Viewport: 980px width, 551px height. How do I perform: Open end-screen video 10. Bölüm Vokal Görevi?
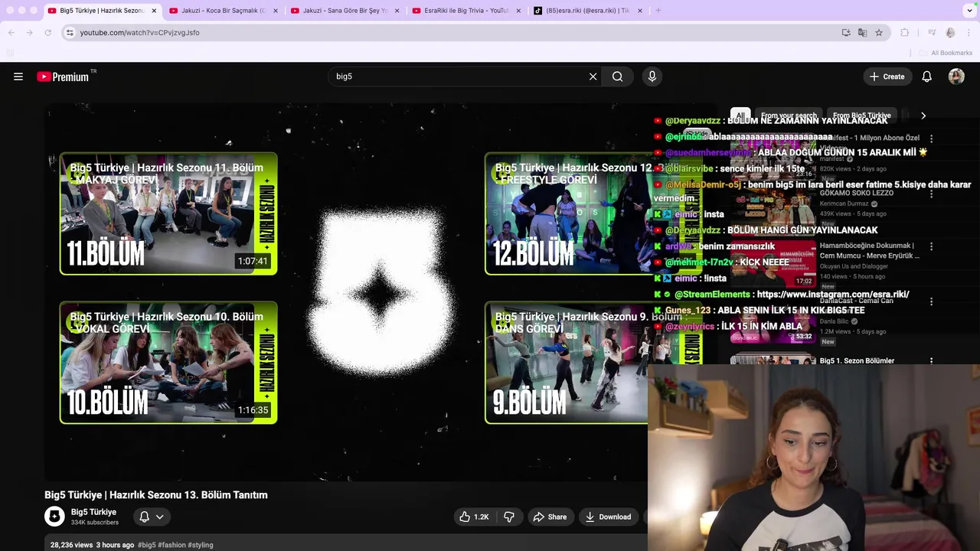pyautogui.click(x=168, y=363)
